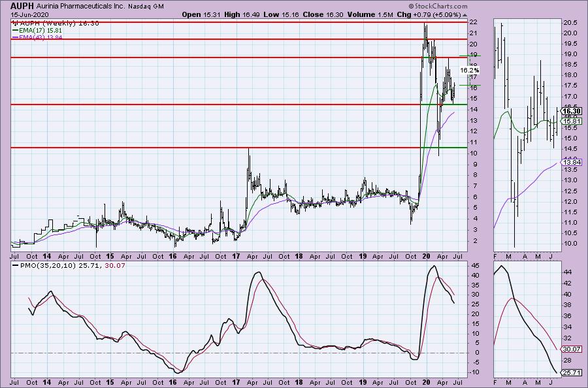Image resolution: width=588 pixels, height=388 pixels.
Task: Select the 'Volume 1.5M' value
Action: click(370, 14)
